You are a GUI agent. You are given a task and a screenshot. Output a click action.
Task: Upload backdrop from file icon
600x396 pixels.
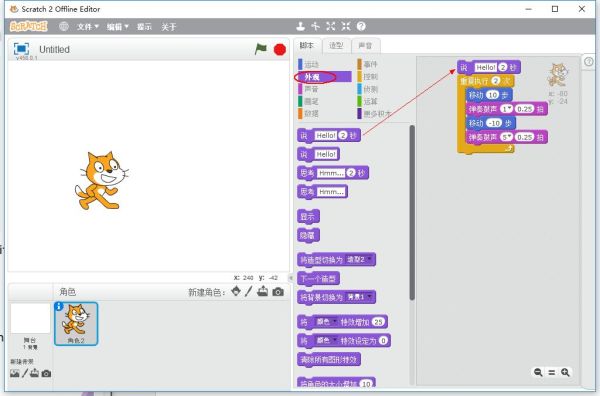coord(34,373)
